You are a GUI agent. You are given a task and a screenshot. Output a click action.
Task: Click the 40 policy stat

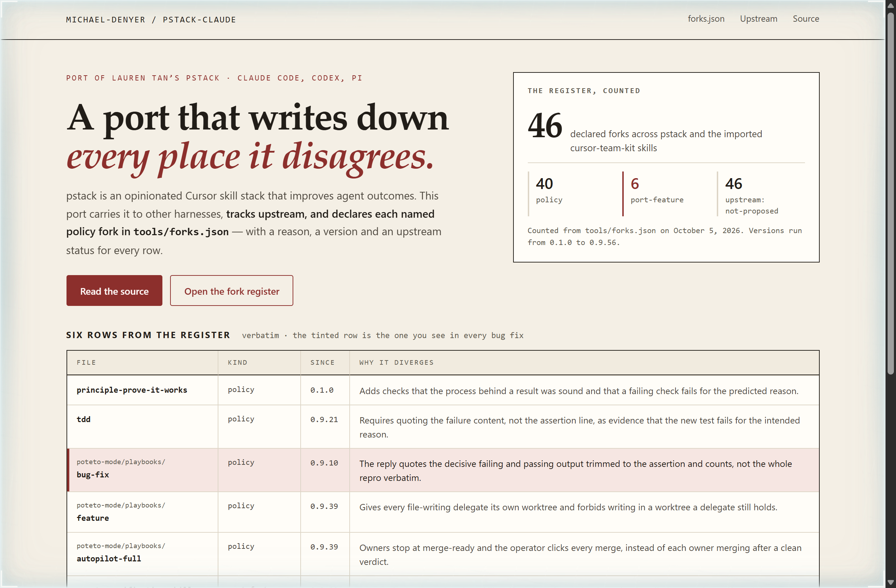[572, 194]
